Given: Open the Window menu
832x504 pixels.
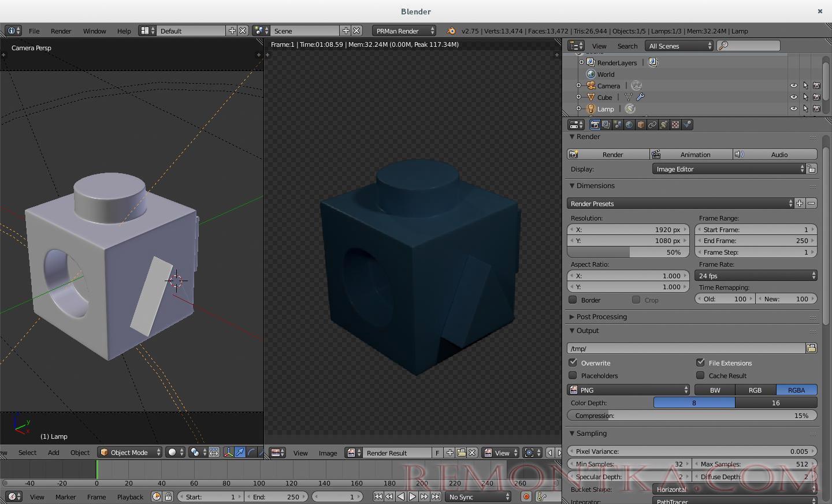Looking at the screenshot, I should pos(94,31).
